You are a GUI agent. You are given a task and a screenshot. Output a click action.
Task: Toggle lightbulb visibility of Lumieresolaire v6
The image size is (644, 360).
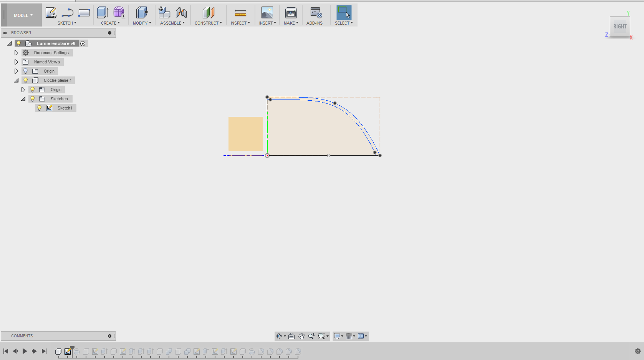pyautogui.click(x=18, y=43)
